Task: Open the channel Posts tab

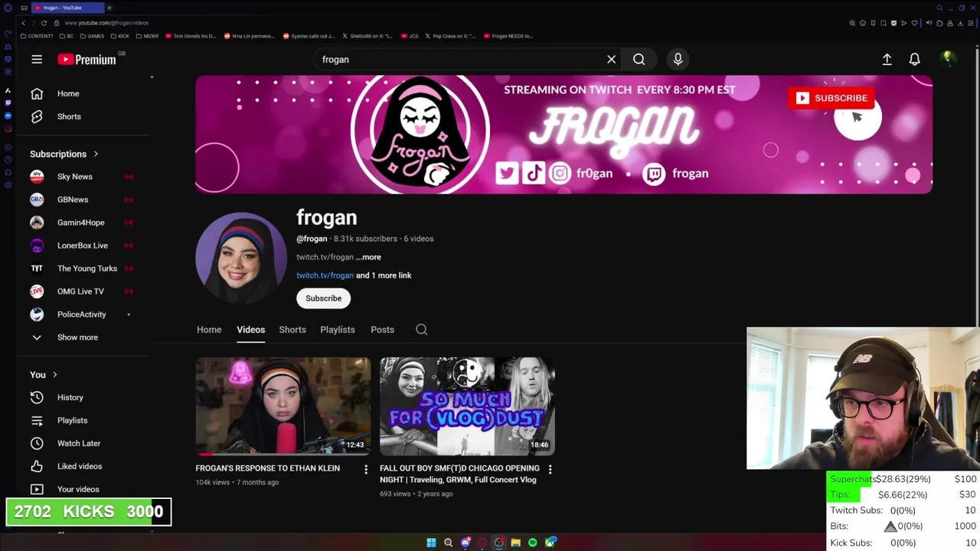Action: pos(382,329)
